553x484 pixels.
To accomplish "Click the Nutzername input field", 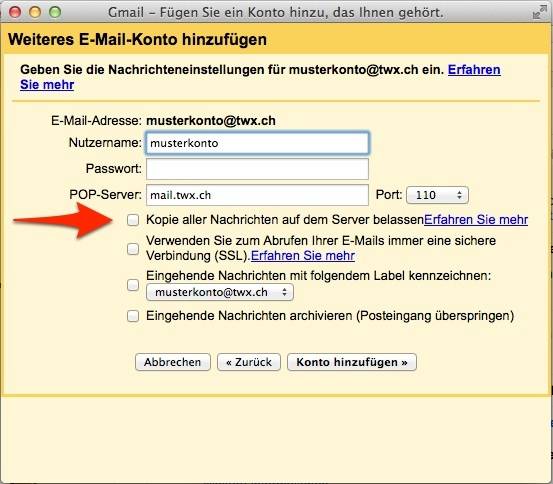I will (x=257, y=143).
